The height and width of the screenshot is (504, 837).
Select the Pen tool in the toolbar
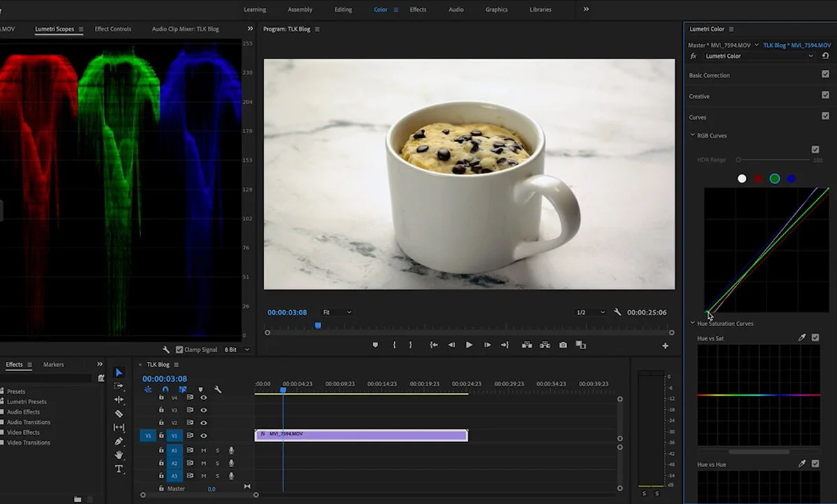(119, 441)
